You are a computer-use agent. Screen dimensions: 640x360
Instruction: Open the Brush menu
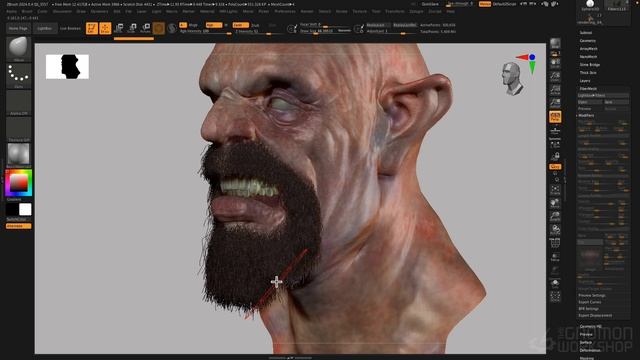coord(27,11)
